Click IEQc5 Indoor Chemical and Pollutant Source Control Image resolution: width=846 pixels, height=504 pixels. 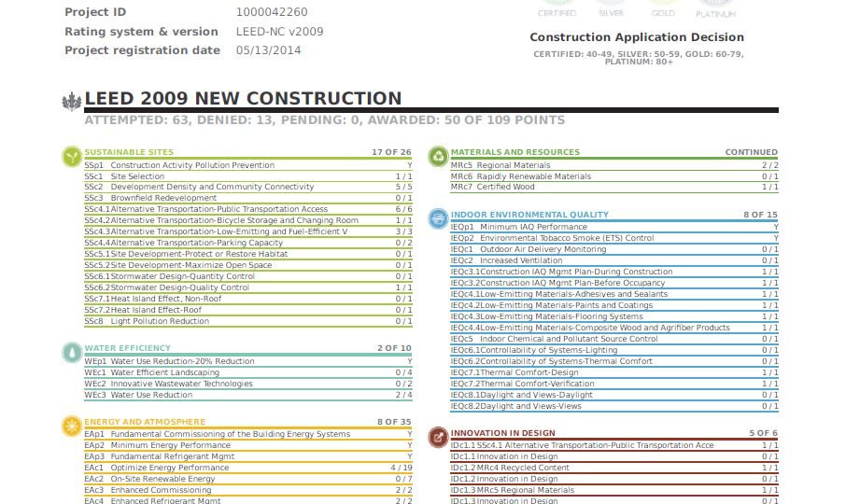[614, 339]
